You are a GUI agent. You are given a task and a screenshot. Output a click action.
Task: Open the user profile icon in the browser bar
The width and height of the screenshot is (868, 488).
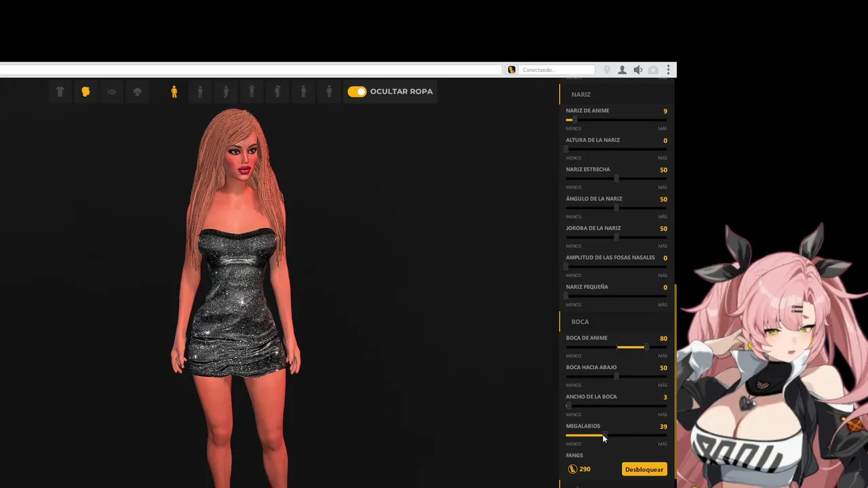(x=622, y=70)
